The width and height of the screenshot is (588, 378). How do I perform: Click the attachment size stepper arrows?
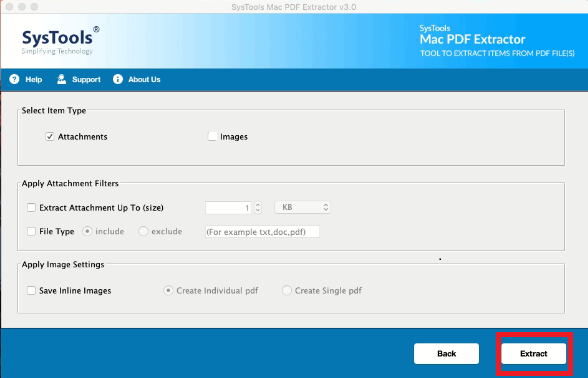tap(258, 207)
